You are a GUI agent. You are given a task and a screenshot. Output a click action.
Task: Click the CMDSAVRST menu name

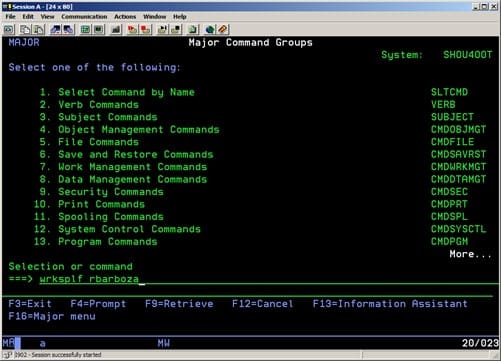click(x=459, y=154)
